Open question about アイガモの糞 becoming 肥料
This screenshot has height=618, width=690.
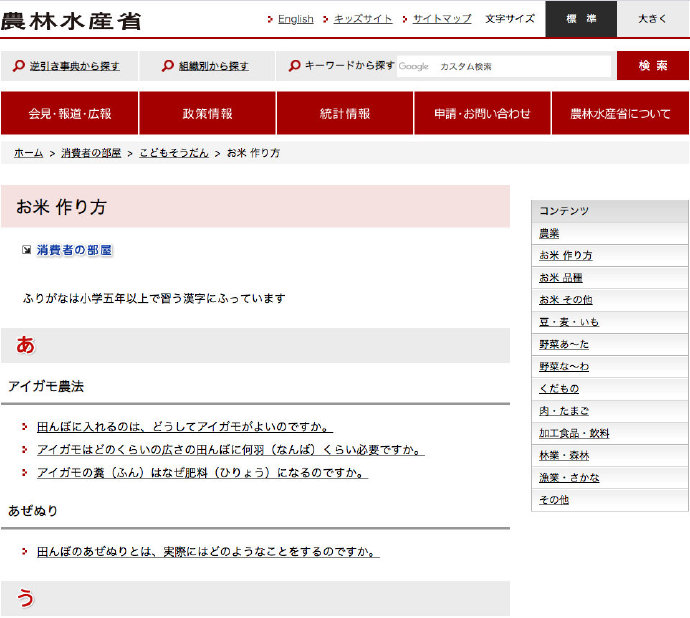pos(202,472)
